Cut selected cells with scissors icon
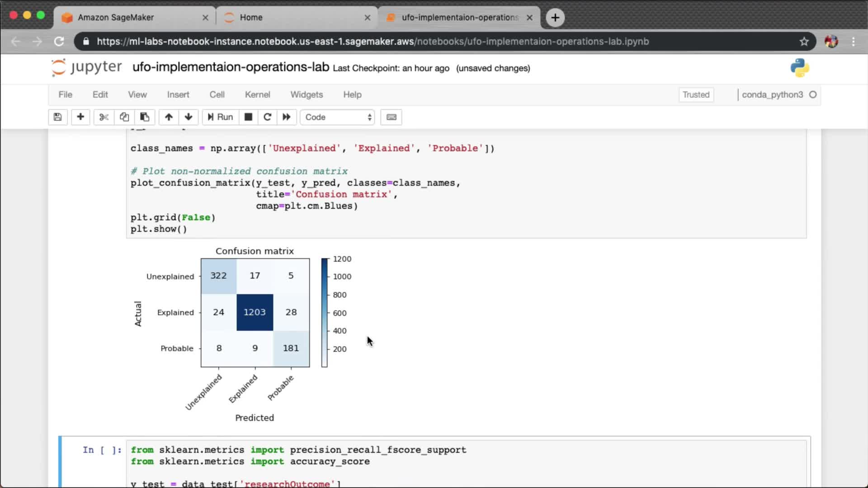This screenshot has height=488, width=868. point(104,117)
